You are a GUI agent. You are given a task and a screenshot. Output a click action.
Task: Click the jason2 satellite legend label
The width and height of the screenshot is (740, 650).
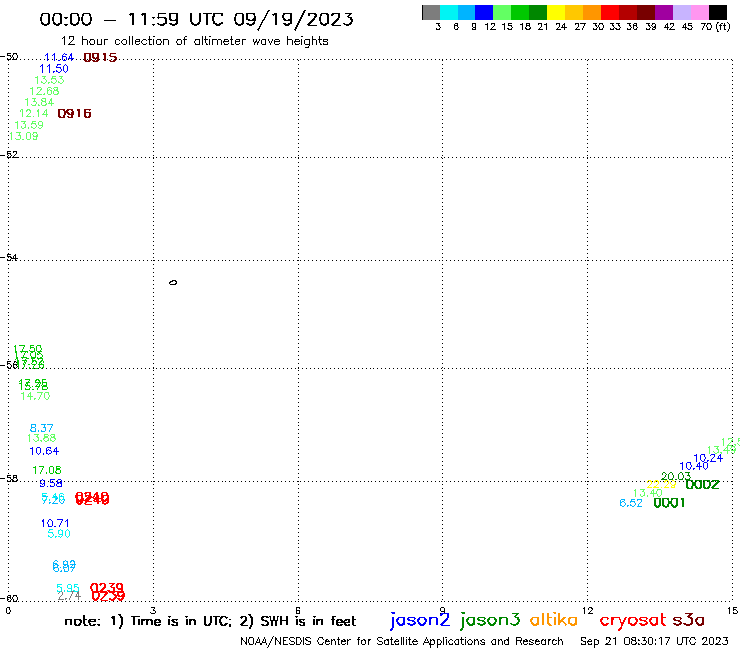[x=420, y=621]
